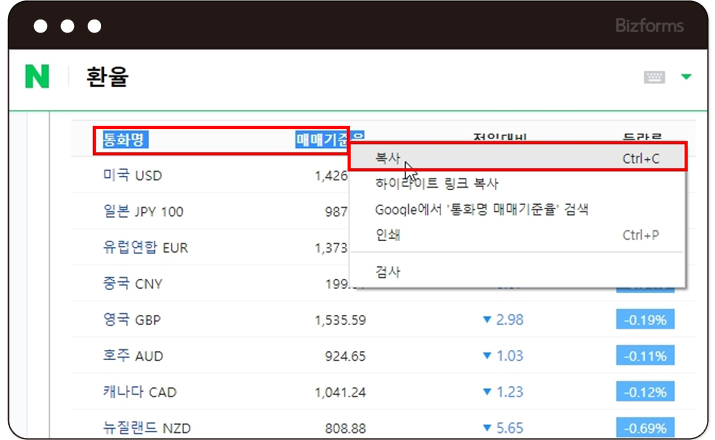This screenshot has width=715, height=440.
Task: Select the 캐나다 CAD currency link
Action: click(x=139, y=392)
